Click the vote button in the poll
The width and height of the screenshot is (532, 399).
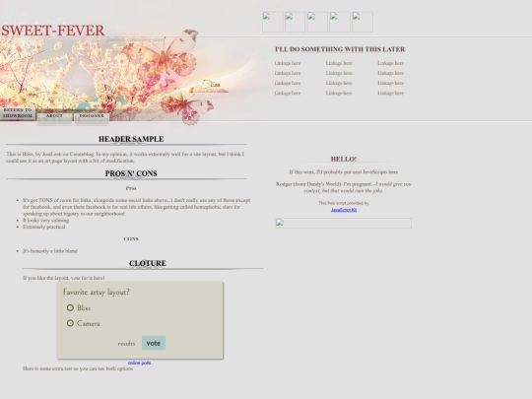click(x=154, y=343)
